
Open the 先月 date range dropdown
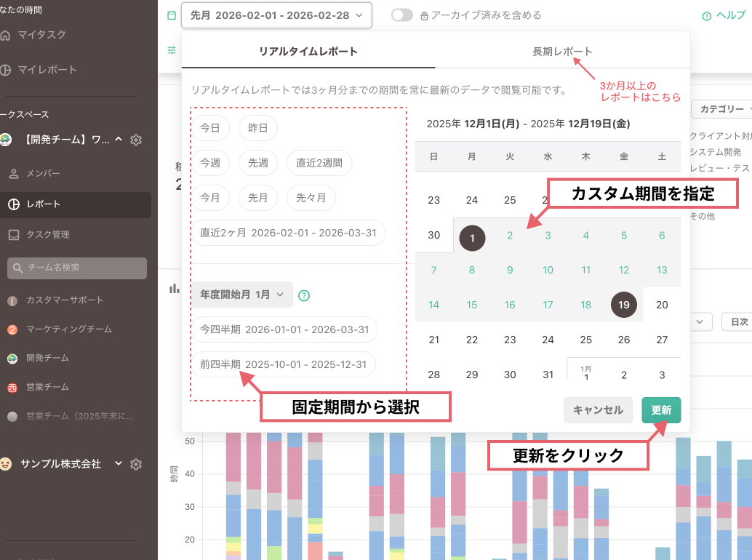(x=276, y=15)
